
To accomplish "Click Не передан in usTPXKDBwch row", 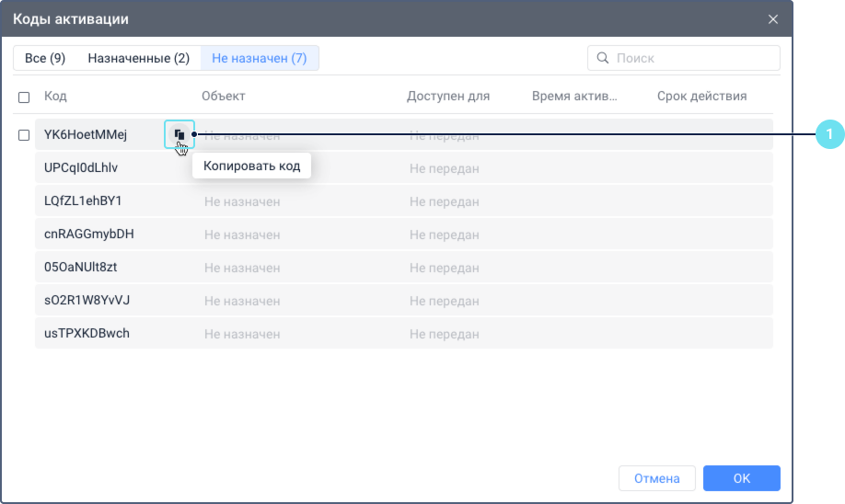I will (444, 335).
